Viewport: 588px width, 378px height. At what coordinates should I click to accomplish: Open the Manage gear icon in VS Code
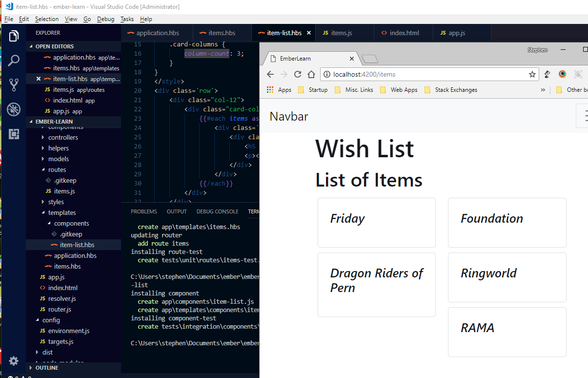14,361
